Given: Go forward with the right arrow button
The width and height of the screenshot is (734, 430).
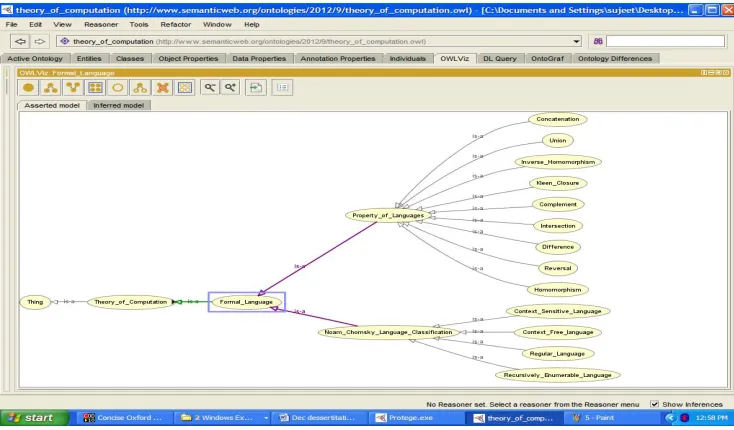Looking at the screenshot, I should pyautogui.click(x=40, y=41).
